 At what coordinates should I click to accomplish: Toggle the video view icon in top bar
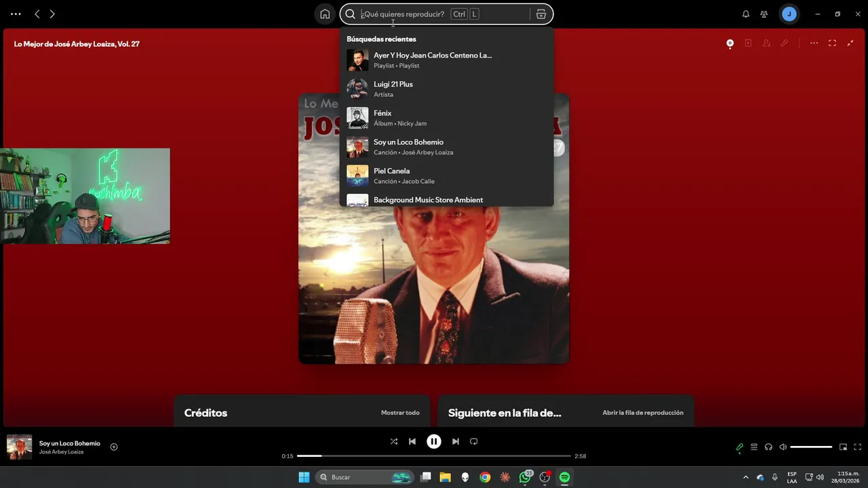pyautogui.click(x=748, y=43)
